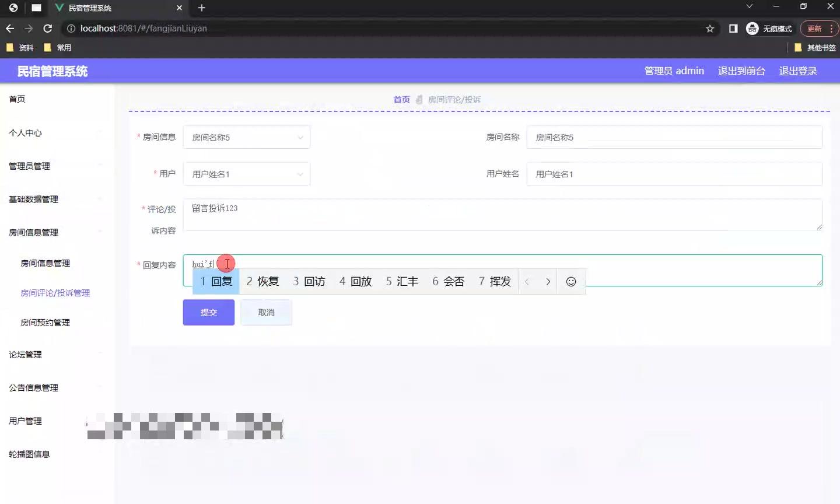840x504 pixels.
Task: Open the 房间信息 dropdown
Action: coord(246,137)
